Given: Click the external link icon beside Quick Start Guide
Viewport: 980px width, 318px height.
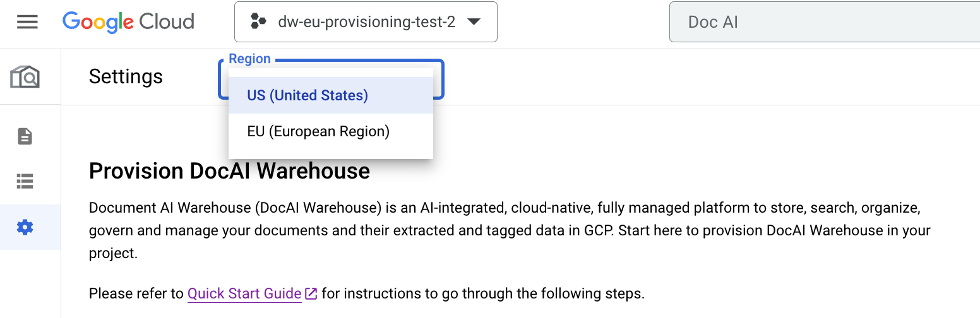Looking at the screenshot, I should tap(311, 293).
